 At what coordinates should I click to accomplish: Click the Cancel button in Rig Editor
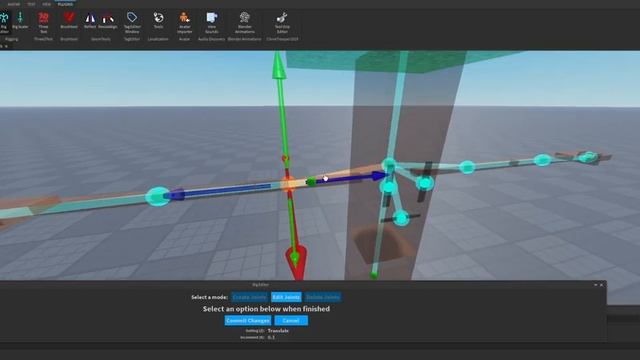(x=291, y=320)
